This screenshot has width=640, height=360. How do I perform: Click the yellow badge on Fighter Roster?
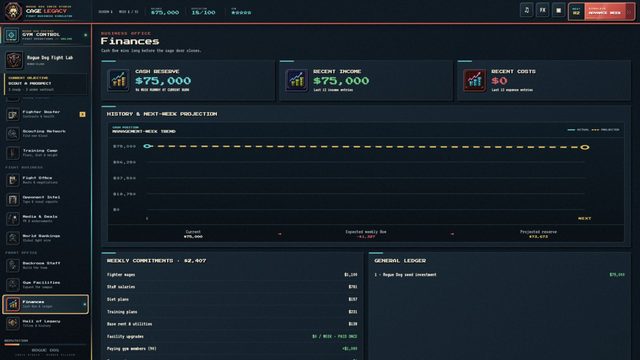click(x=82, y=114)
